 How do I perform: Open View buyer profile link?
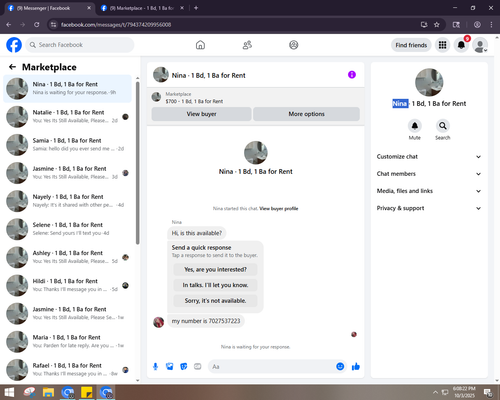[279, 209]
